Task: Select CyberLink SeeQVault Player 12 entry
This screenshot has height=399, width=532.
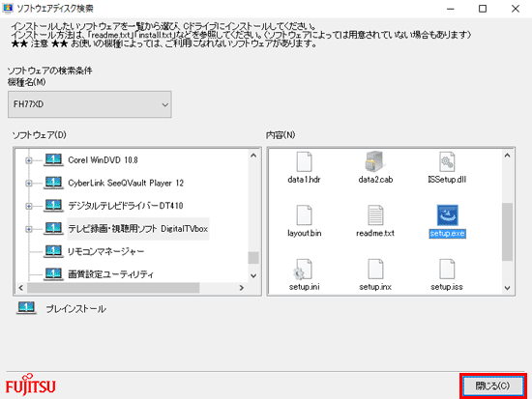Action: [126, 183]
